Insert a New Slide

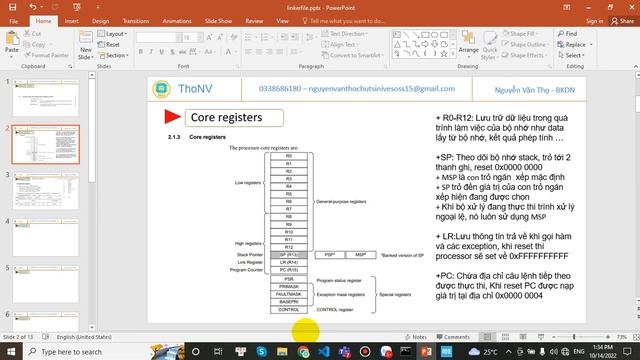[86, 45]
